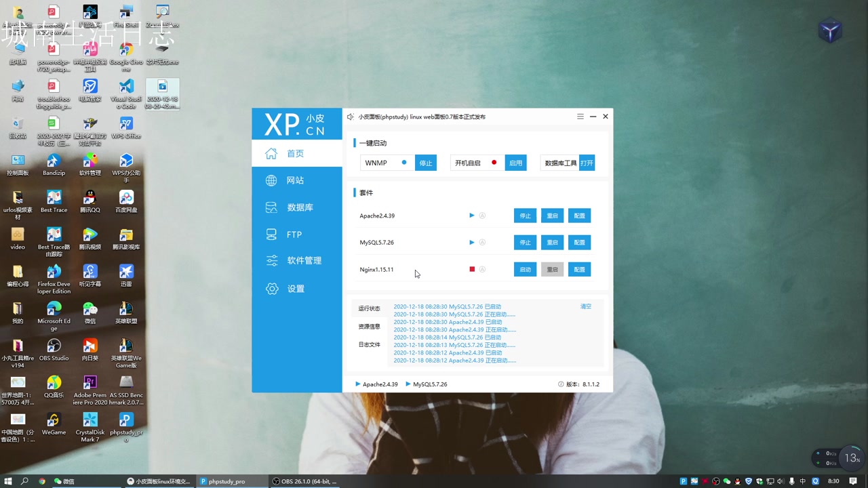Open the taskbar clock showing 8:30
868x488 pixels.
pos(833,481)
